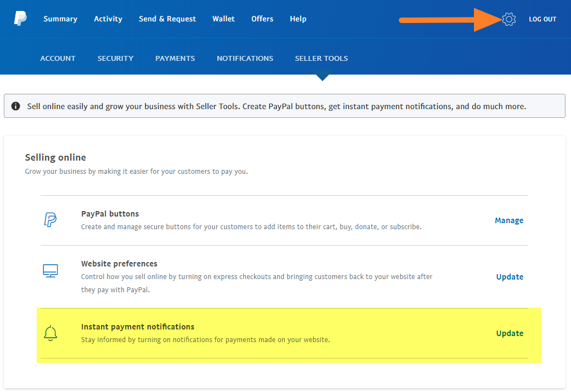Click the monitor icon for Website preferences
The height and width of the screenshot is (392, 571).
(x=50, y=271)
